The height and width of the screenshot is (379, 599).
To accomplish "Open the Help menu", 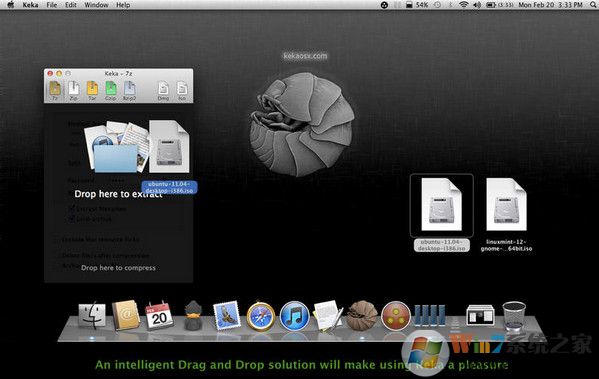I will (123, 5).
